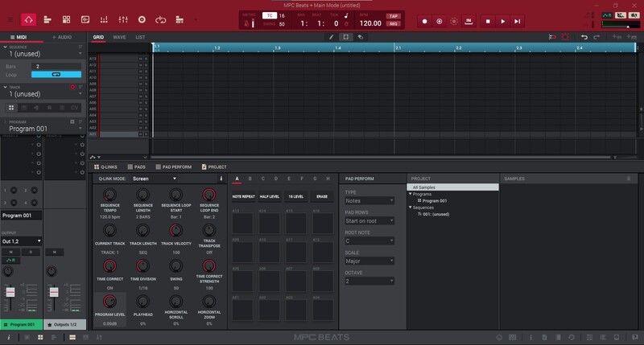Viewport: 644px width, 345px height.
Task: Click the Program 001 volume fader
Action: 10,294
